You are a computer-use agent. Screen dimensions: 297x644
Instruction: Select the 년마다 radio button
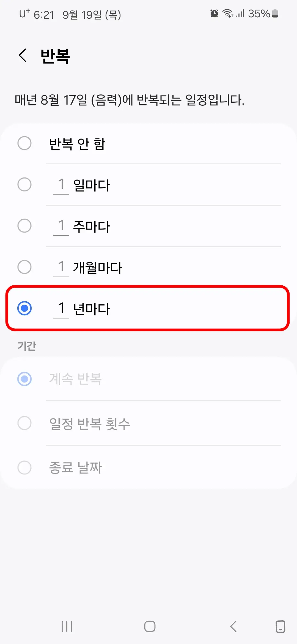tap(24, 308)
